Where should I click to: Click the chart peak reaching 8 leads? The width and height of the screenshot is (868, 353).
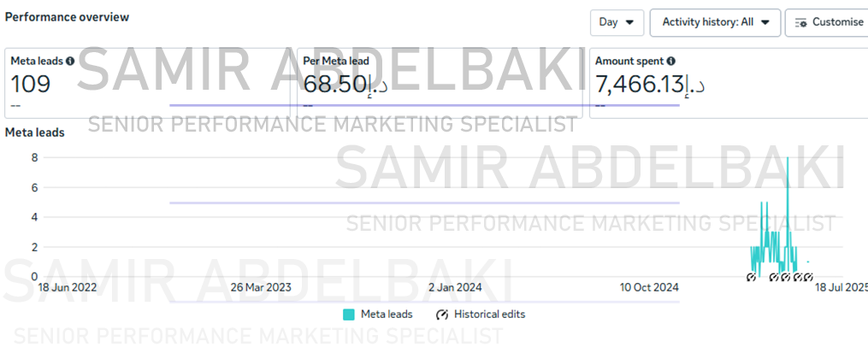point(788,158)
